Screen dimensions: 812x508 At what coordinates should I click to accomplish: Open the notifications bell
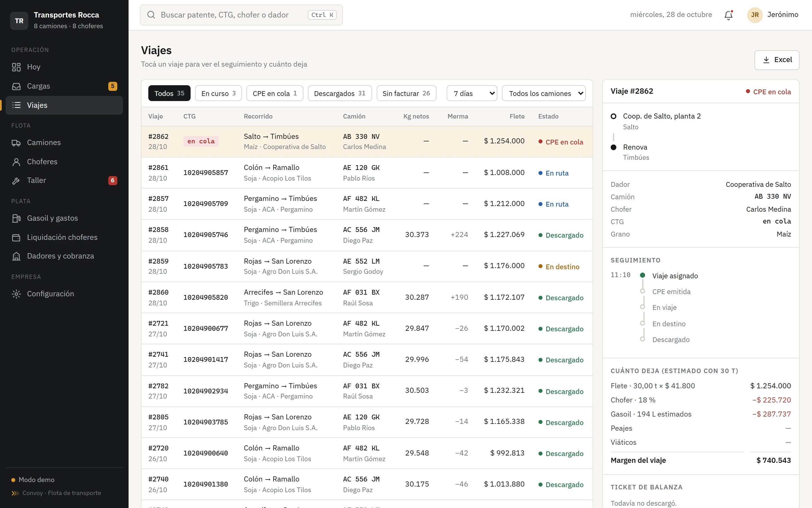coord(729,15)
